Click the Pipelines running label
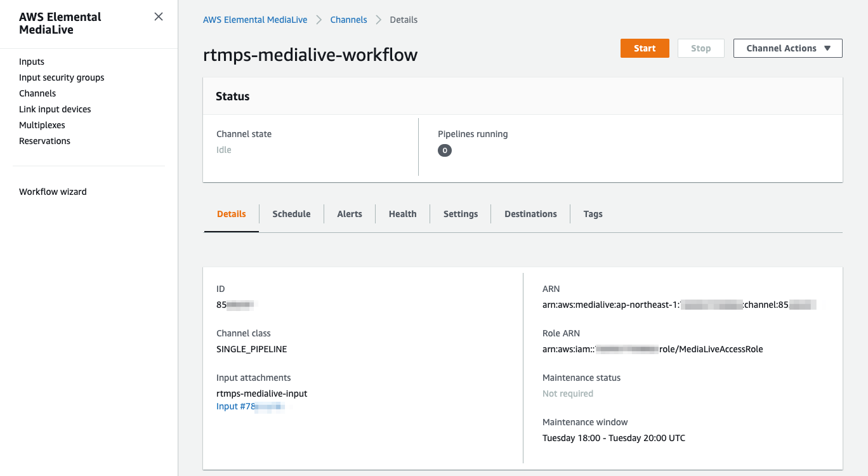 pos(473,134)
